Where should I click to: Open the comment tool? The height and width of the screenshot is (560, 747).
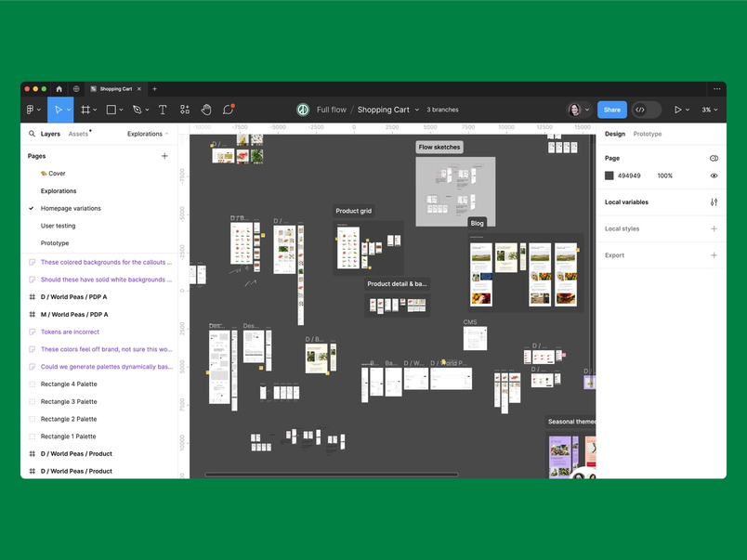[228, 110]
